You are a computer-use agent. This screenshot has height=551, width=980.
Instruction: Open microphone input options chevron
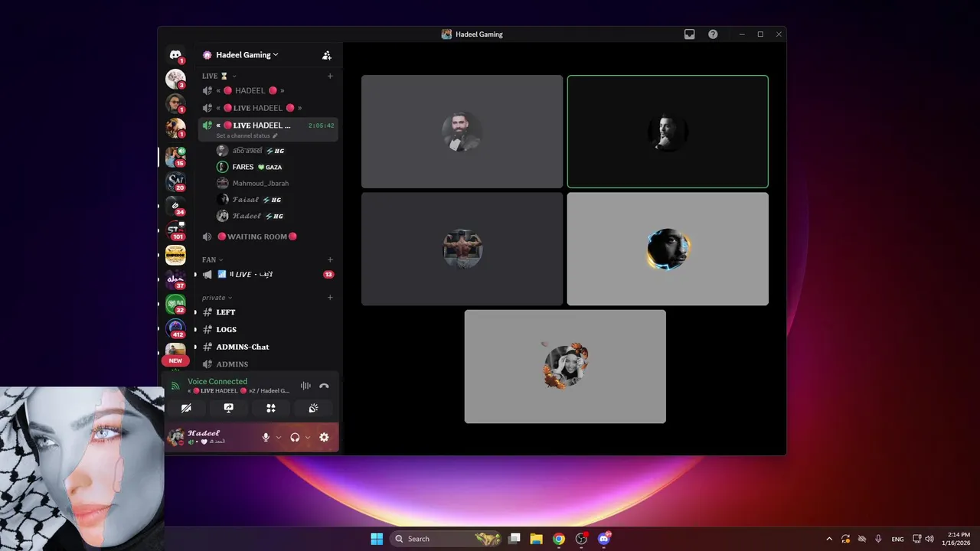click(x=278, y=437)
